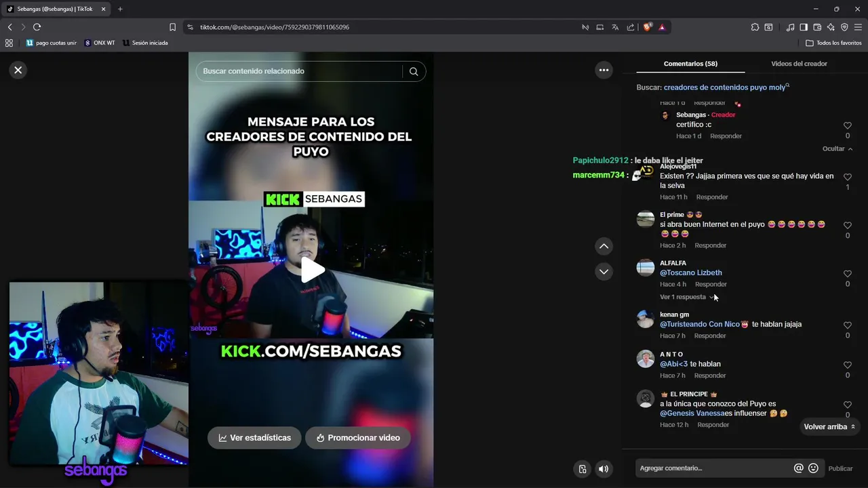Click the search magnifier in related content bar
Screen dimensions: 868x488
pyautogui.click(x=414, y=71)
